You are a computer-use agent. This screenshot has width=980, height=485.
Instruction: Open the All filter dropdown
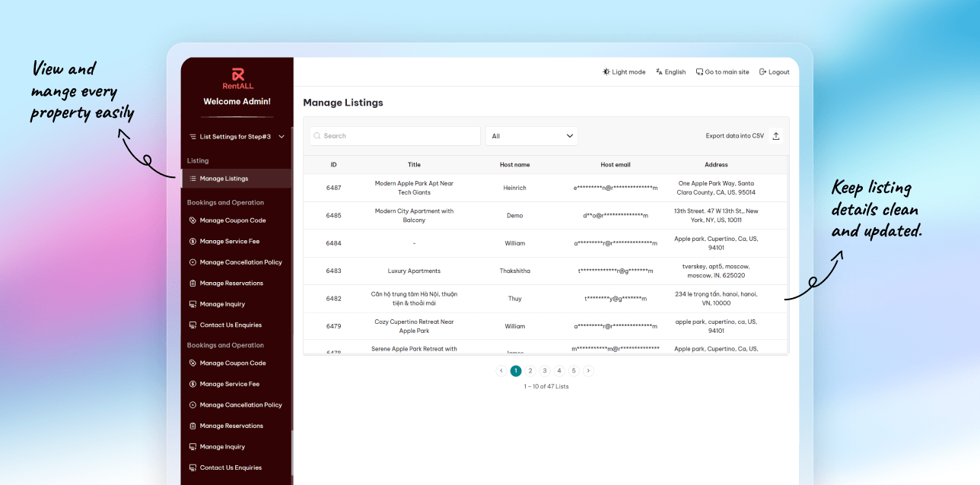pyautogui.click(x=532, y=136)
